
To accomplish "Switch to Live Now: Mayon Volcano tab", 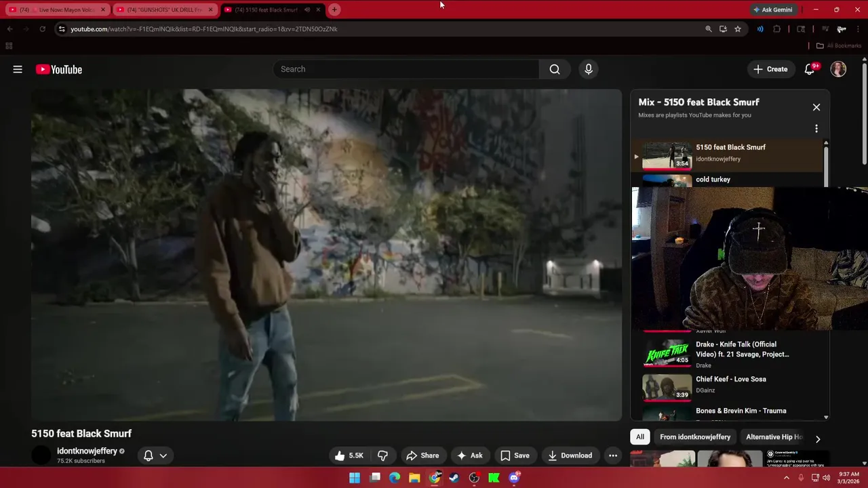I will pos(58,9).
